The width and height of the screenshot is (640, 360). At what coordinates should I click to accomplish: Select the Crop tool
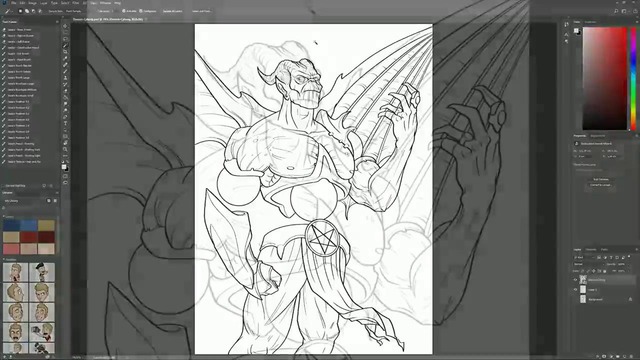[65, 51]
